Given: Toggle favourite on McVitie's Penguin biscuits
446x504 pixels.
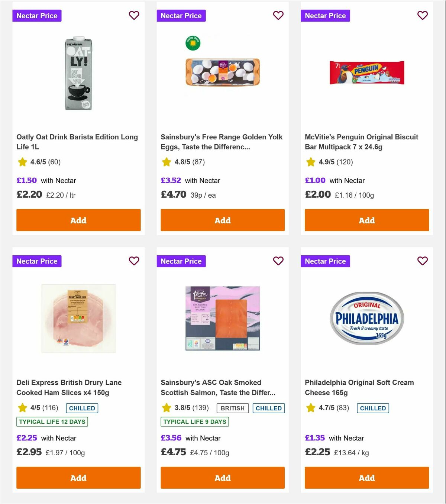Looking at the screenshot, I should tap(422, 16).
